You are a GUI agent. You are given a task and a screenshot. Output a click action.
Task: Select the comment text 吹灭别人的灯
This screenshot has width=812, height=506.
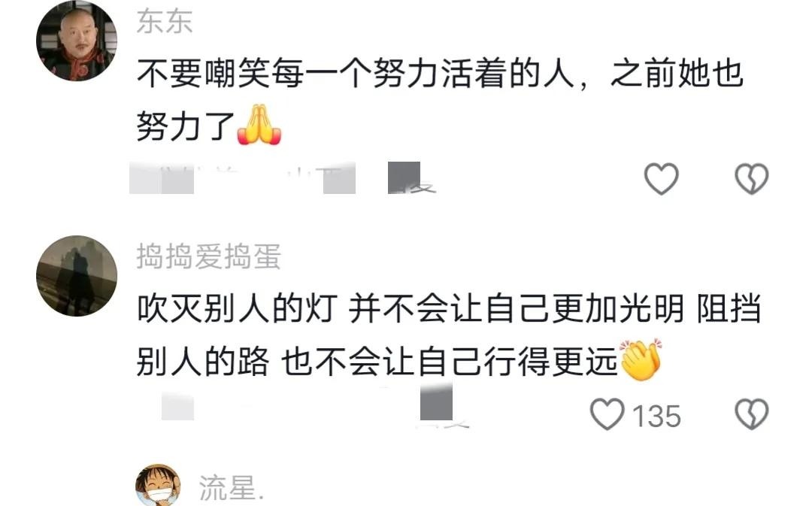click(237, 309)
